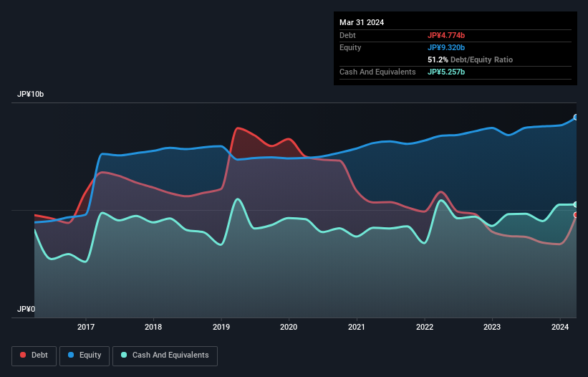
Task: Click the 2022 x-axis label
Action: click(425, 327)
